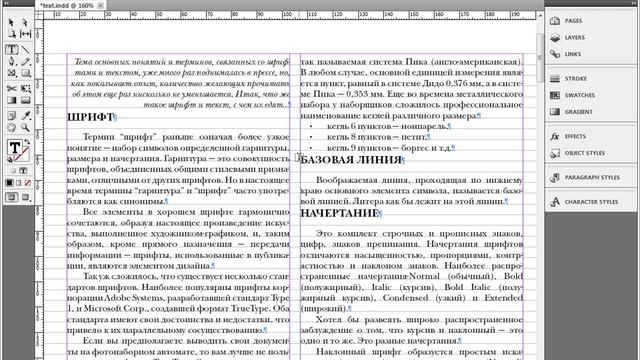Select the Direct Selection tool (white arrow)
Image resolution: width=640 pixels, height=360 pixels.
(25, 22)
